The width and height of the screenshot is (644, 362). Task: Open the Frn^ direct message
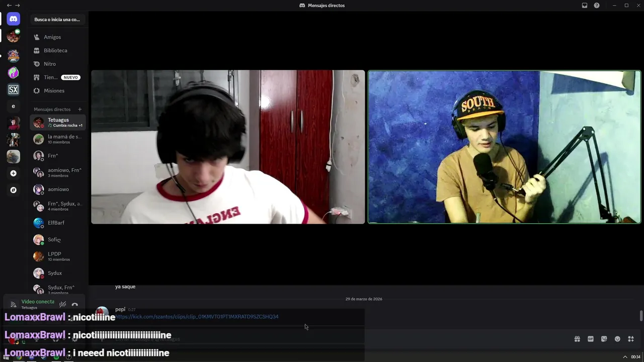58,156
